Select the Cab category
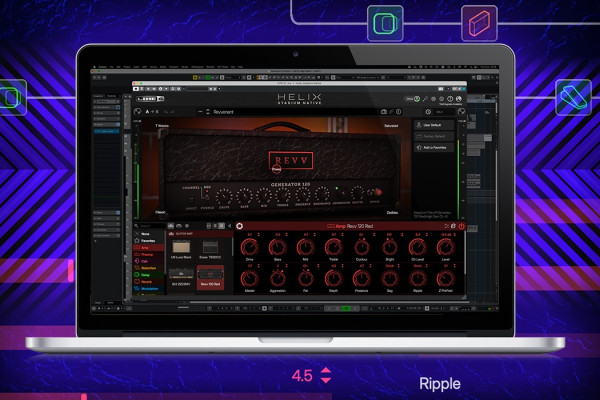This screenshot has height=400, width=600. 149,261
